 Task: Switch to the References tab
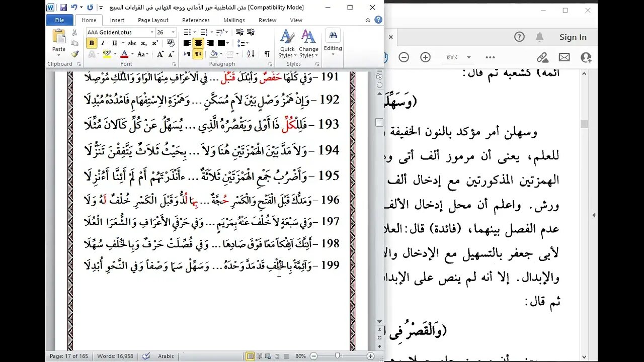tap(196, 20)
